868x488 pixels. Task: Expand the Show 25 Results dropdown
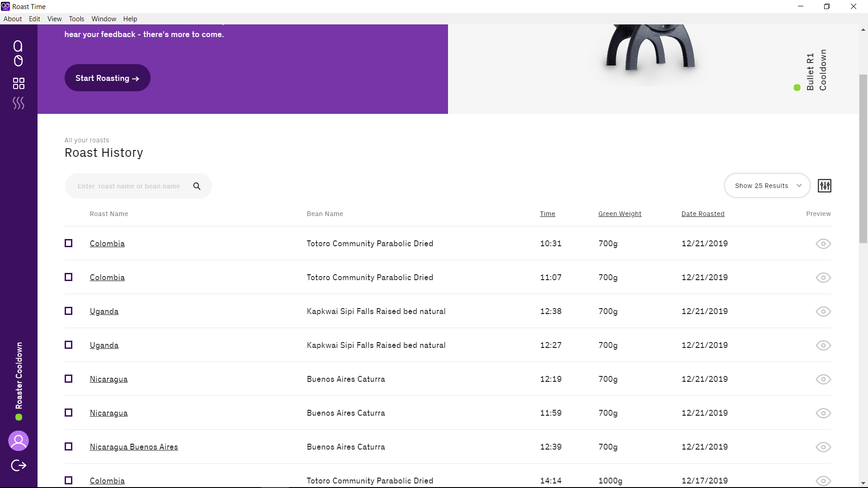coord(767,186)
